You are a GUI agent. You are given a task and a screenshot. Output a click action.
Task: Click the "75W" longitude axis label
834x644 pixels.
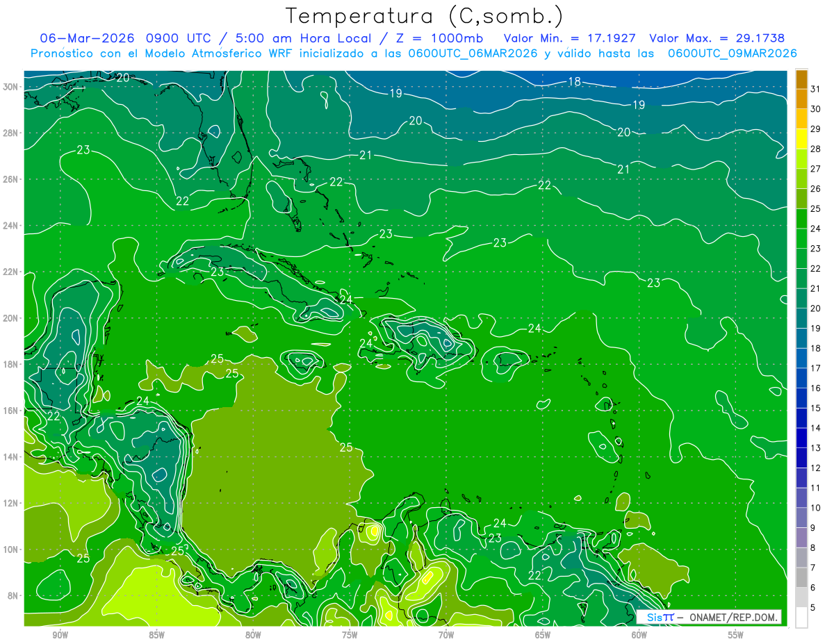click(350, 636)
